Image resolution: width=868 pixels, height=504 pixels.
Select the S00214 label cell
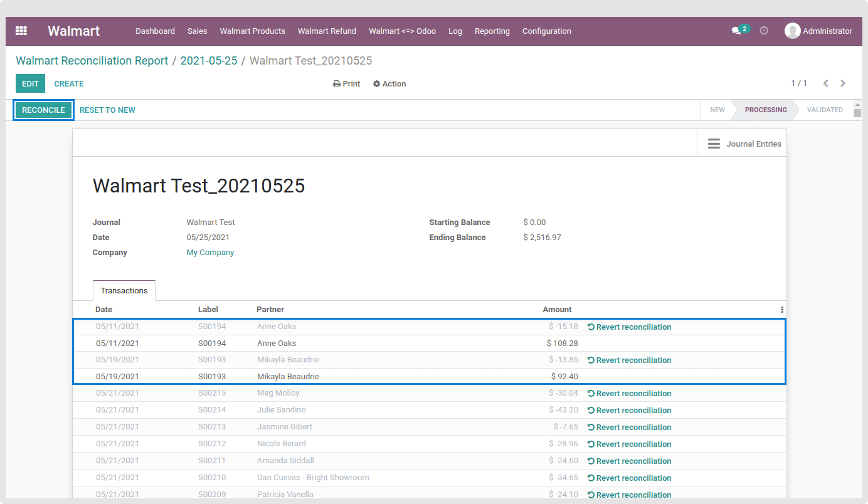click(212, 410)
